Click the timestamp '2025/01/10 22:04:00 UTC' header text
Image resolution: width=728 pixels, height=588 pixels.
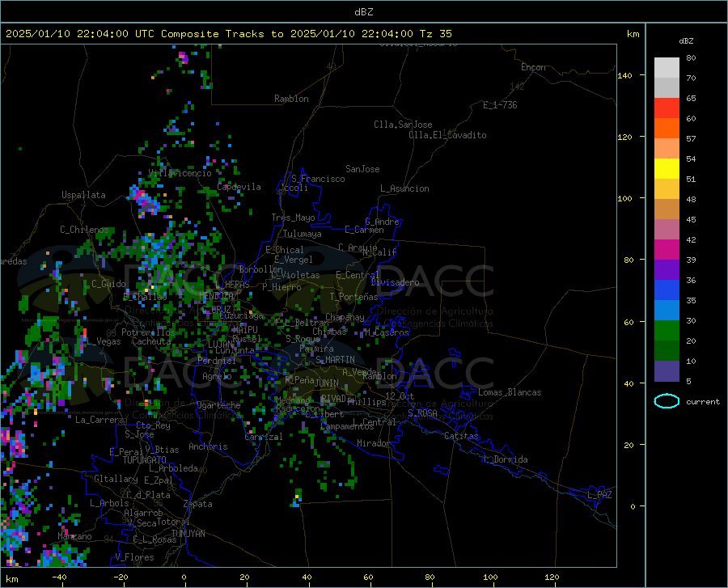80,34
